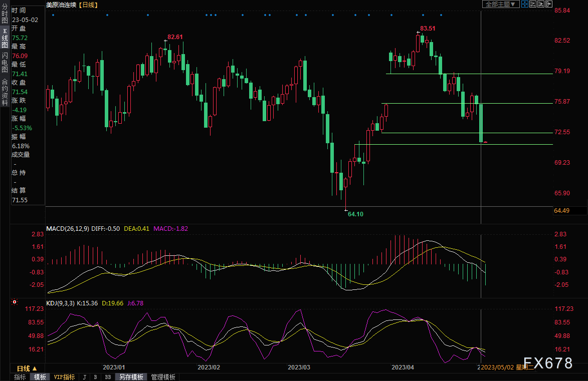This screenshot has height=381, width=588.
Task: Click the 2023/01 time axis label
Action: (x=114, y=367)
